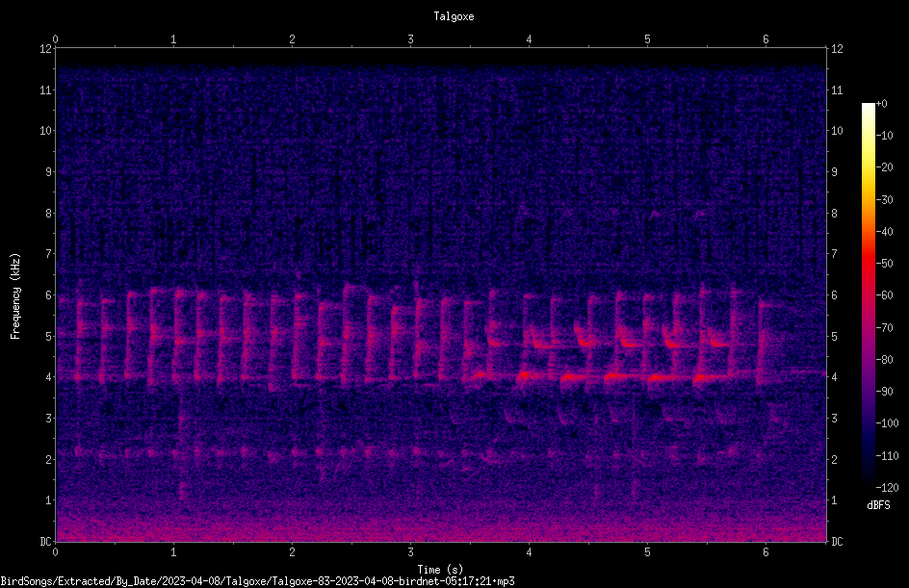909x588 pixels.
Task: Click the Time (s) axis label
Action: [x=440, y=570]
